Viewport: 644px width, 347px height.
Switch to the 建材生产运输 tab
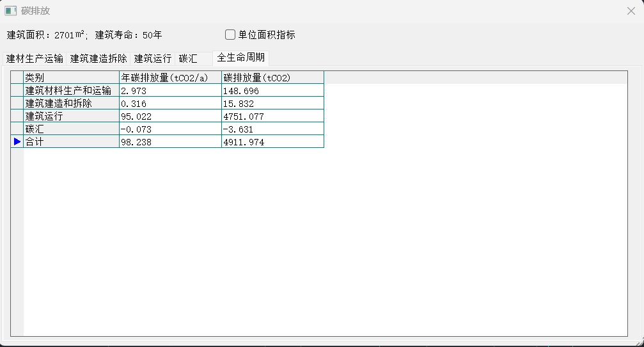pos(35,58)
